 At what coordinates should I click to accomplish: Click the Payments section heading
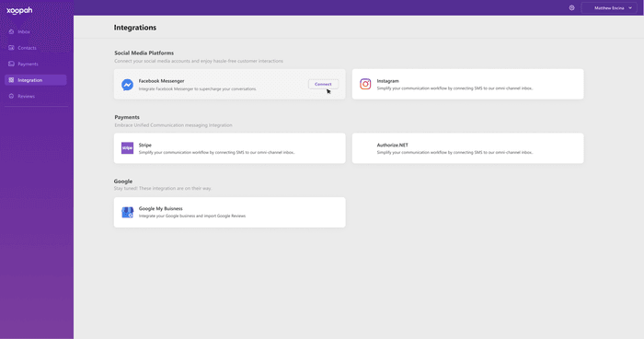pos(127,117)
